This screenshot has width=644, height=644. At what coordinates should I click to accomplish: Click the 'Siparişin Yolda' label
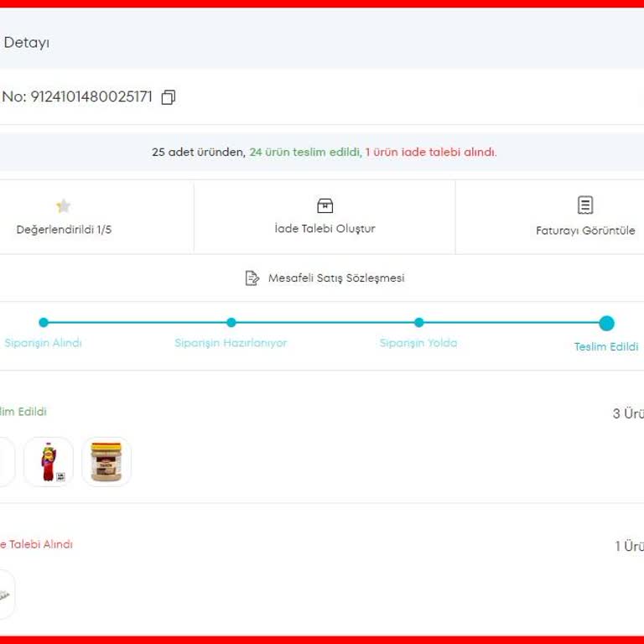click(x=418, y=343)
